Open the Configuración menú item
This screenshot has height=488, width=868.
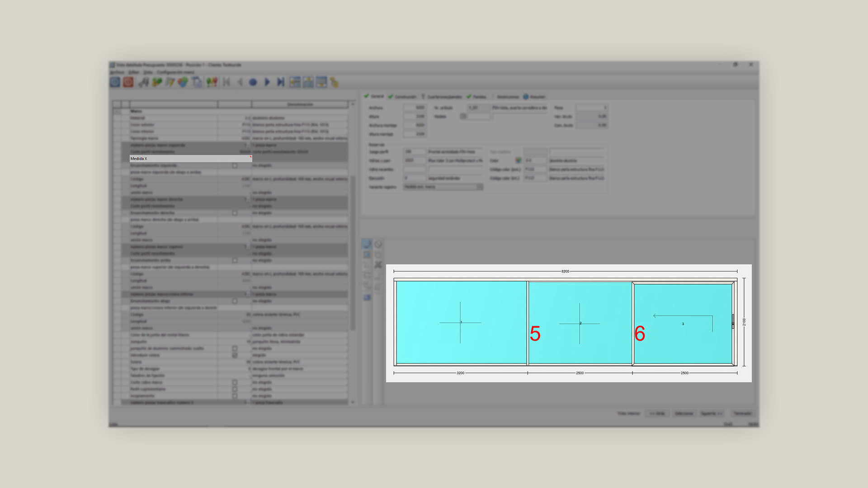coord(175,72)
